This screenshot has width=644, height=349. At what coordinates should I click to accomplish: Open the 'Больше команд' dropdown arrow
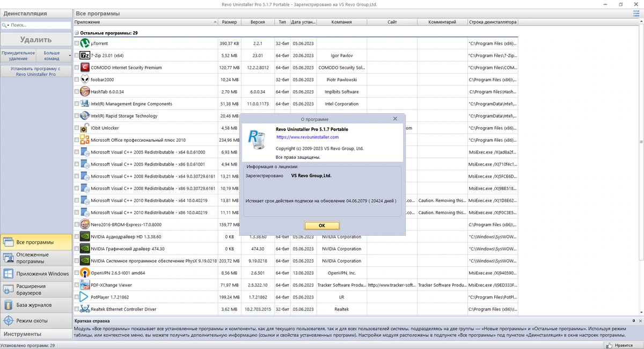(x=69, y=55)
